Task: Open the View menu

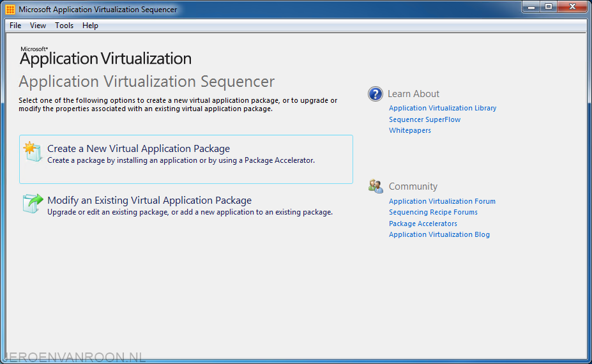Action: [x=38, y=26]
